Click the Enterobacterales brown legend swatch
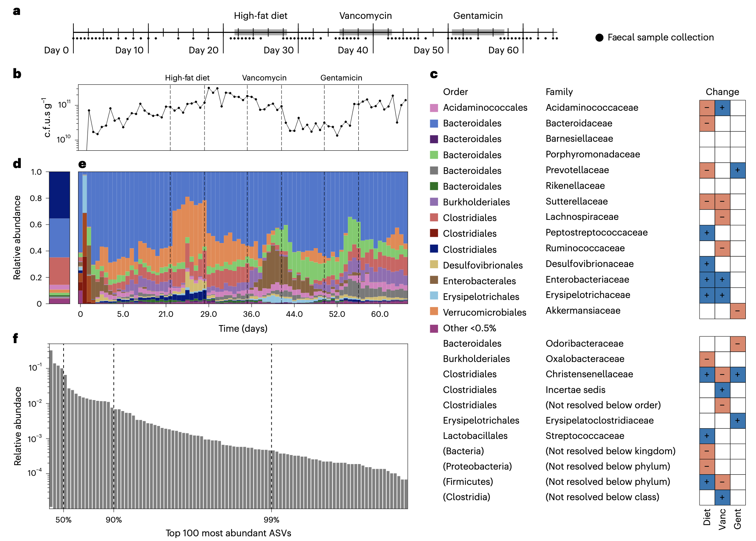 tap(434, 280)
